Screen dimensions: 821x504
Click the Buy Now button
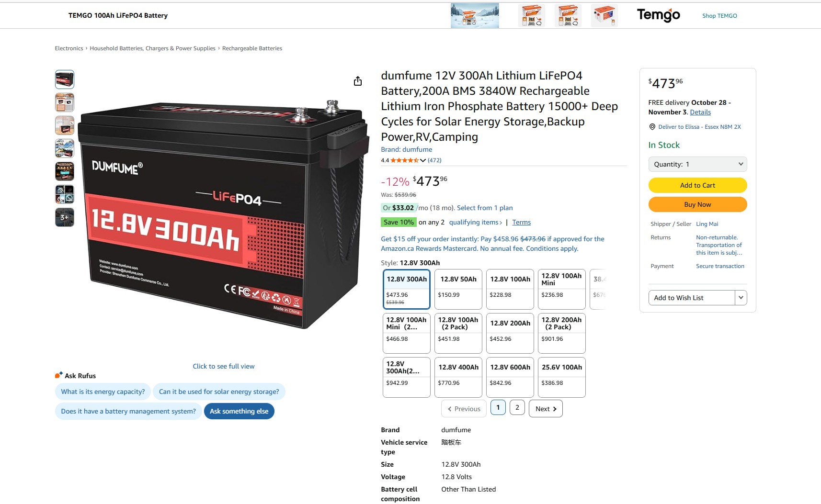point(697,204)
